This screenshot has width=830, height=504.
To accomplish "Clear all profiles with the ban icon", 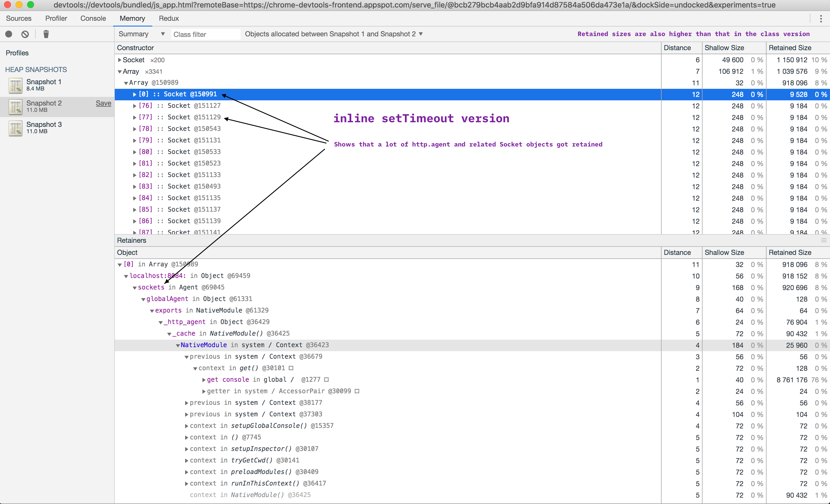I will (25, 34).
